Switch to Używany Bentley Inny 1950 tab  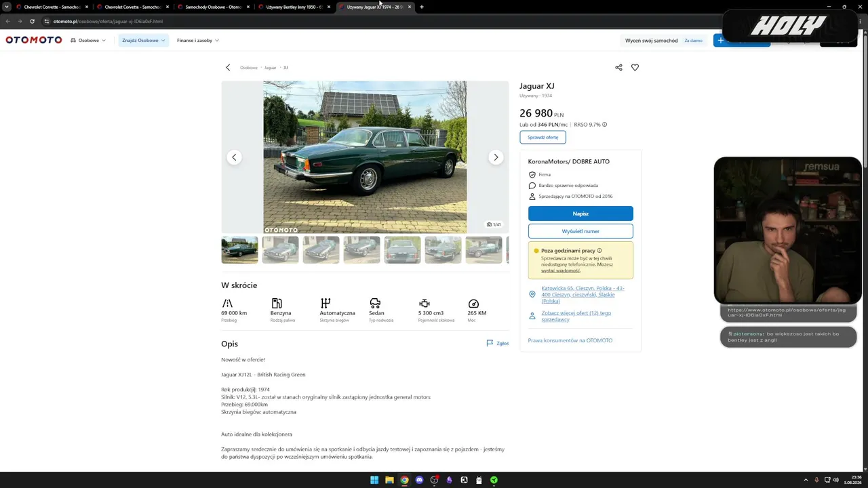point(294,7)
